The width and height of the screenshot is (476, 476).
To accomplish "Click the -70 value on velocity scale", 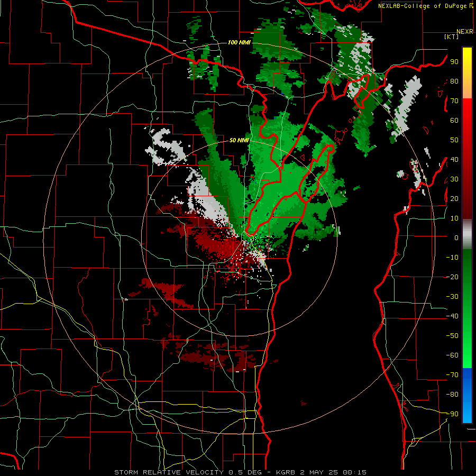I will tap(452, 375).
